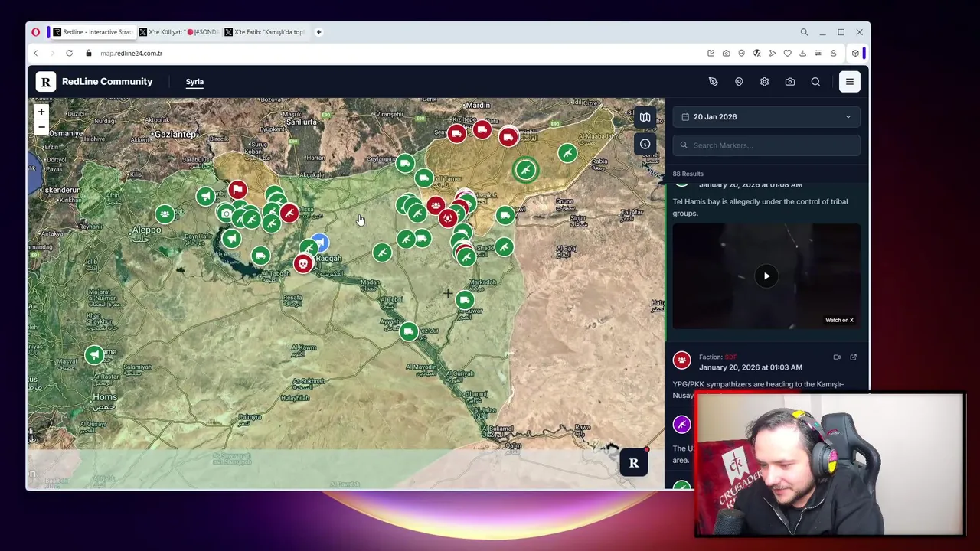Click the white camera marker near Manbij
The width and height of the screenshot is (980, 551).
(x=226, y=214)
